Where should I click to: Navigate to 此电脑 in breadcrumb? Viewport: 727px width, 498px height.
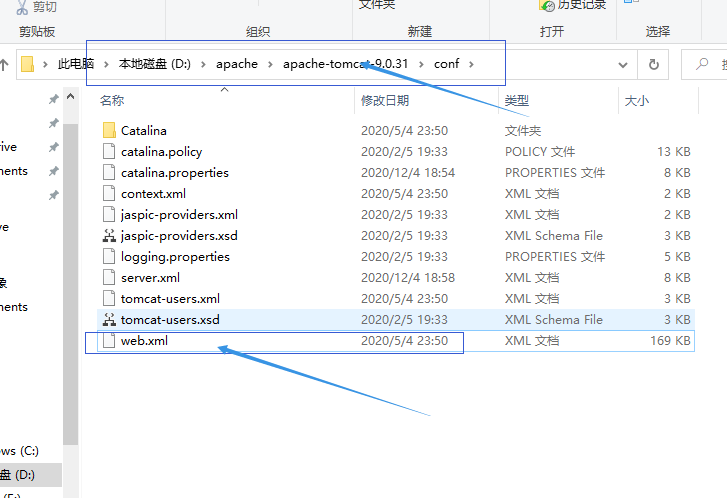[76, 64]
